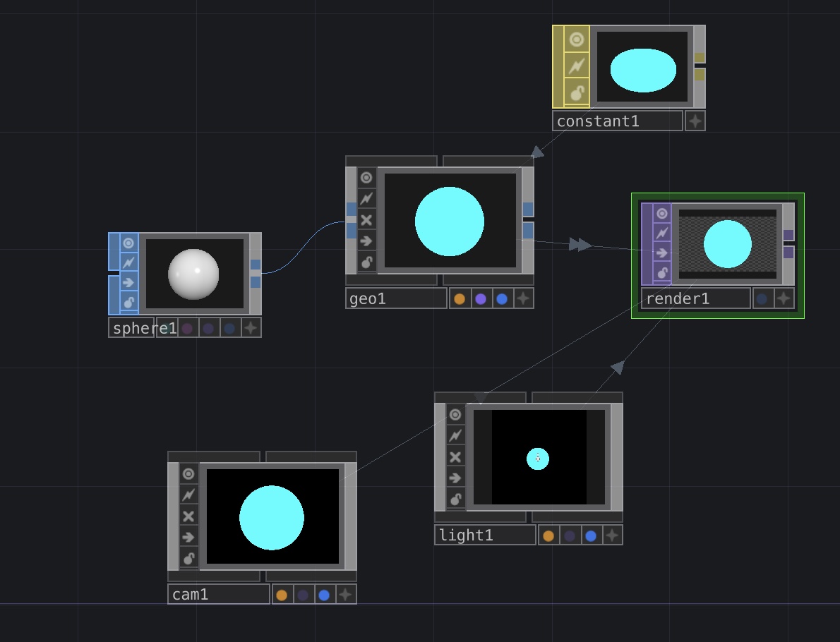Click the arrow flag on cam1
The width and height of the screenshot is (840, 642).
pyautogui.click(x=188, y=537)
